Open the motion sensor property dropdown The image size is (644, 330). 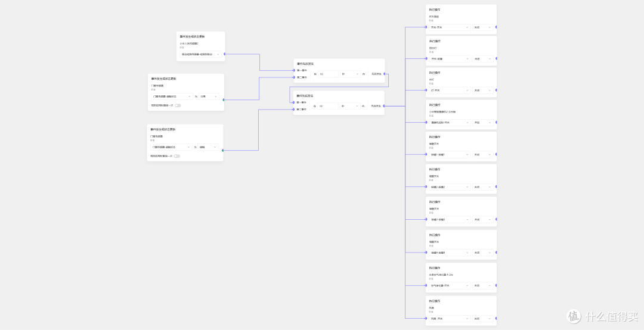200,54
